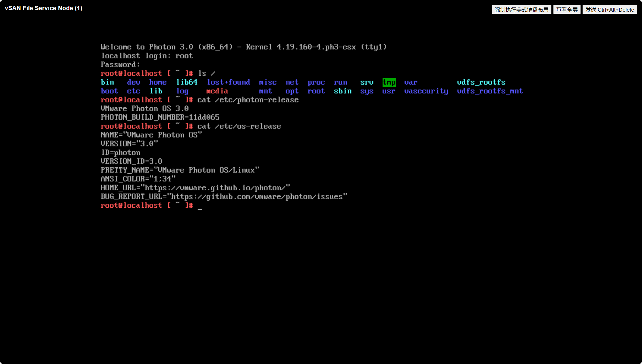The width and height of the screenshot is (642, 364).
Task: Click the 'vdfs_rootfs' directory name
Action: pyautogui.click(x=481, y=82)
